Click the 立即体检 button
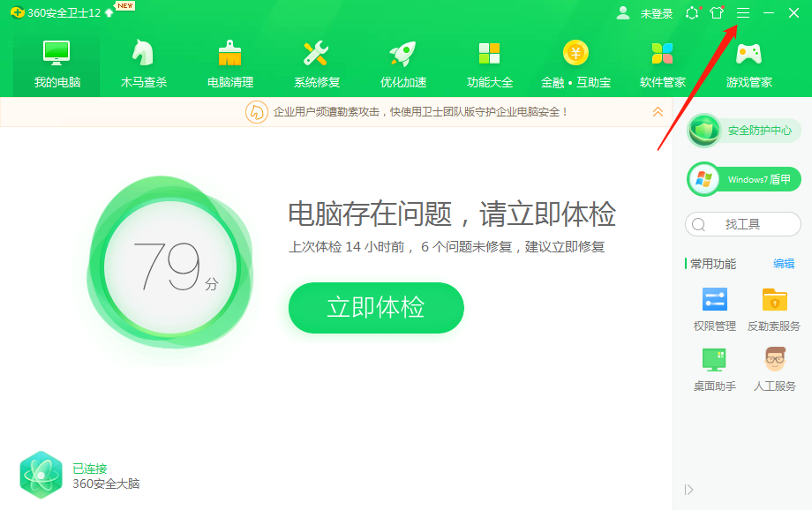 tap(376, 308)
